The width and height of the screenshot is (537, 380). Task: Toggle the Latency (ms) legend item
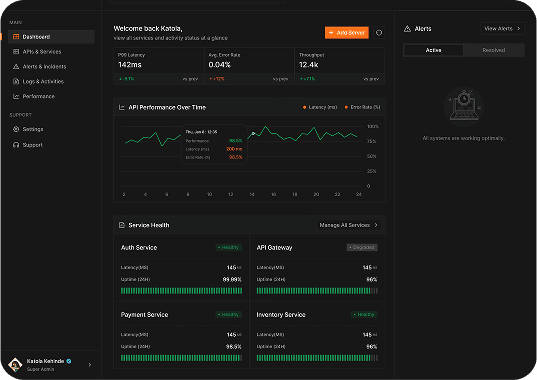320,107
